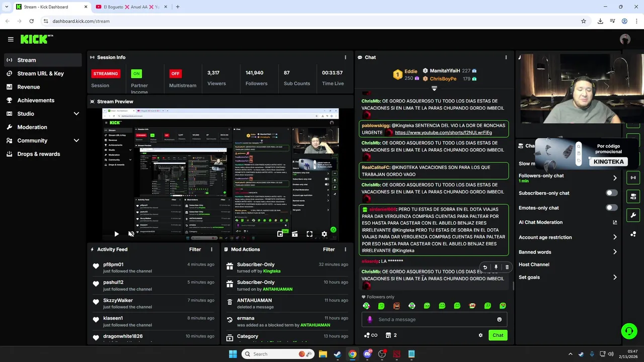
Task: Open Set goals chevron
Action: click(x=614, y=277)
